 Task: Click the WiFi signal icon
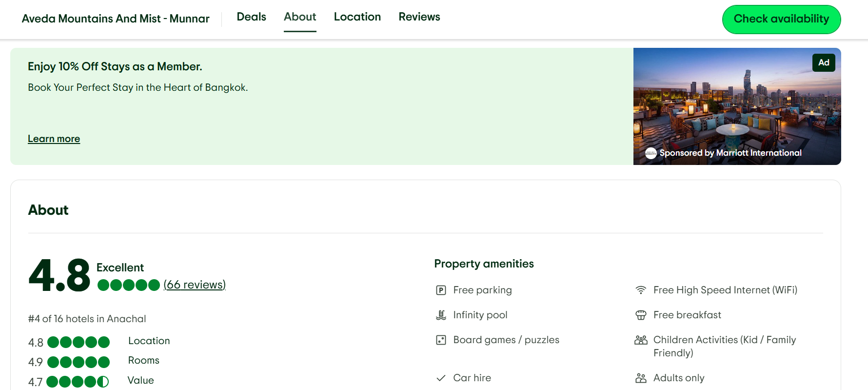[x=641, y=290]
